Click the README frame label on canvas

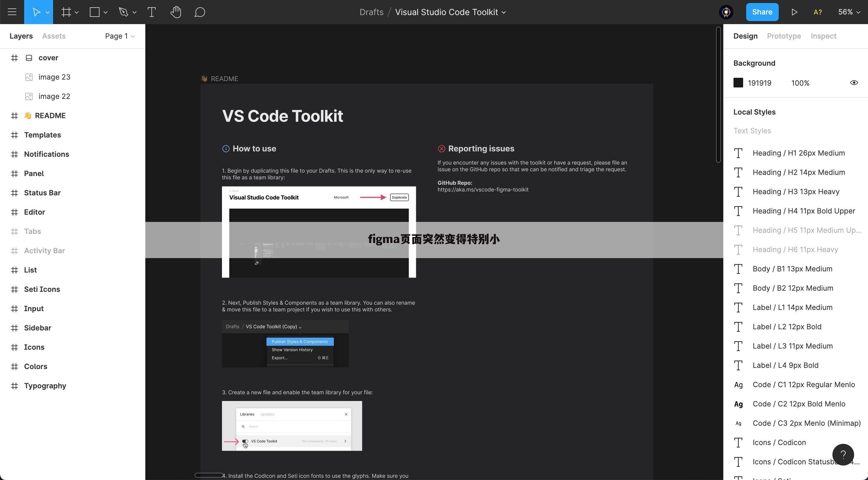coord(220,79)
